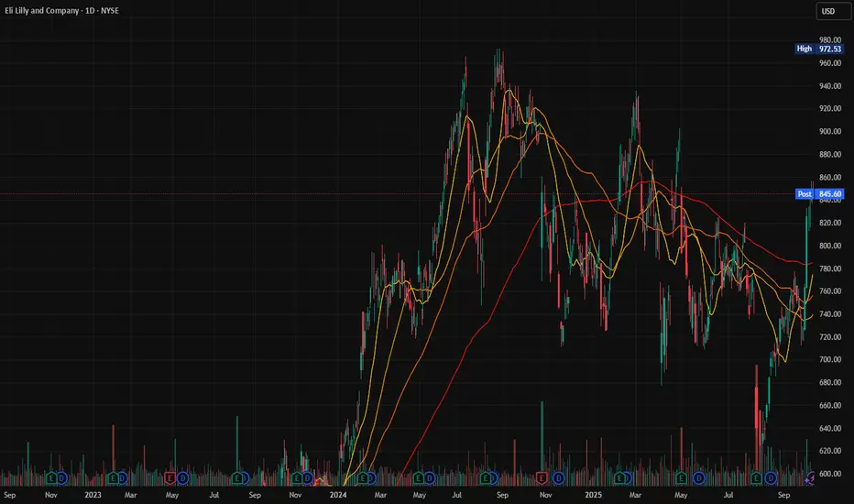Open the red earnings marker for November 2024

pyautogui.click(x=542, y=478)
